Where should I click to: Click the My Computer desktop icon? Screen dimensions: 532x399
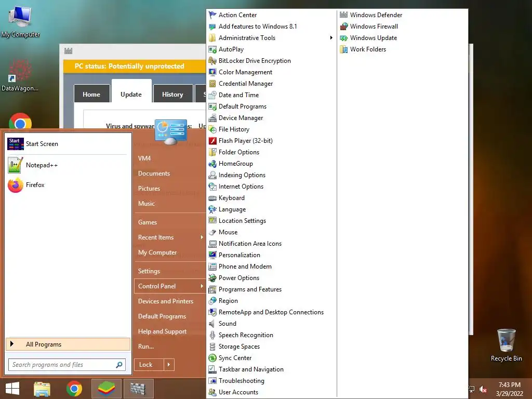point(20,21)
